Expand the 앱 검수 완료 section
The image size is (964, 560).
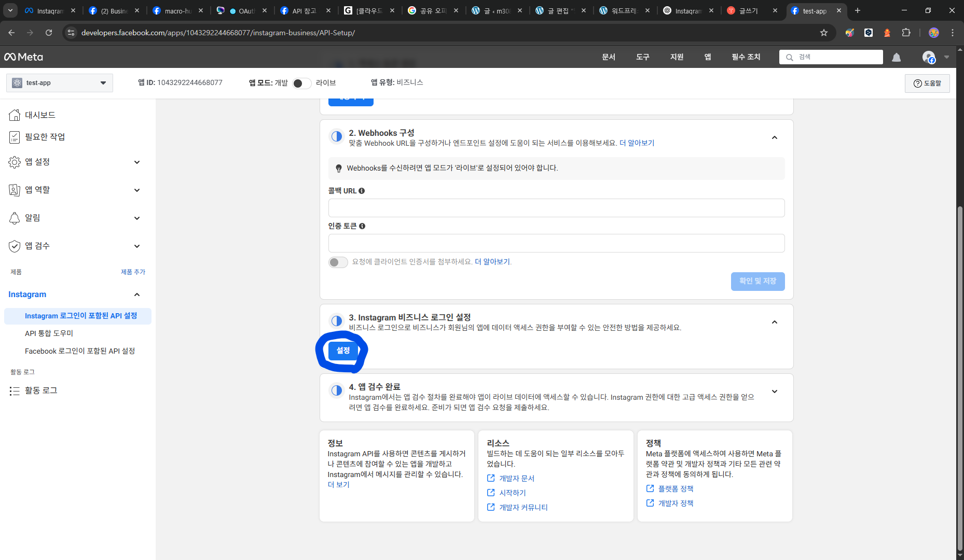click(x=775, y=391)
